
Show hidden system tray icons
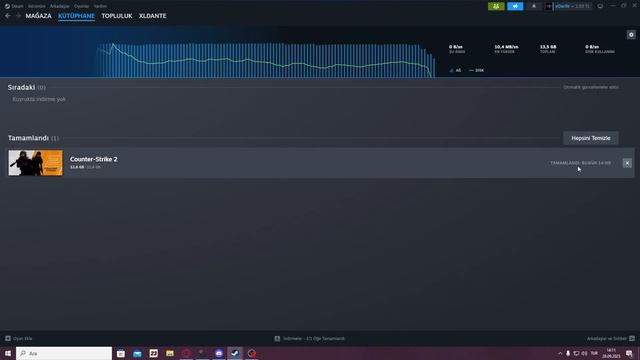560,353
